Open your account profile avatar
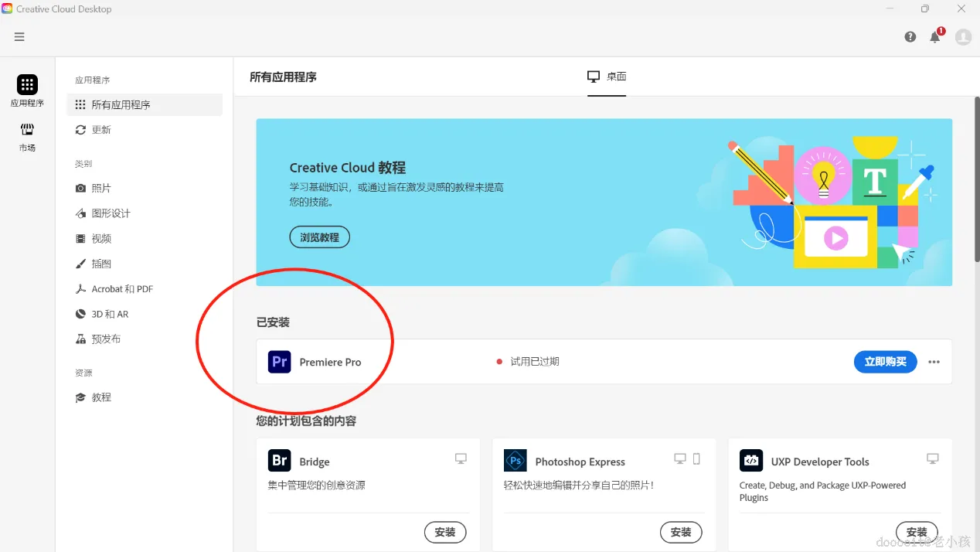980x552 pixels. click(x=963, y=36)
